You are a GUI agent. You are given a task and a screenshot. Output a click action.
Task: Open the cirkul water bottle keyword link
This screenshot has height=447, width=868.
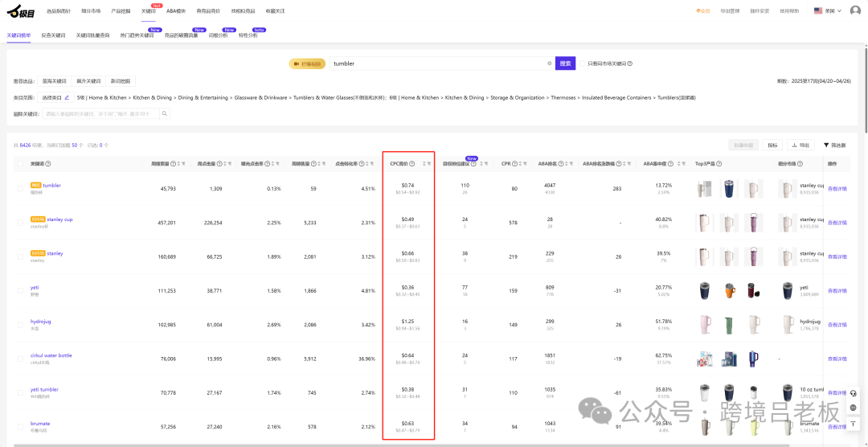click(51, 355)
